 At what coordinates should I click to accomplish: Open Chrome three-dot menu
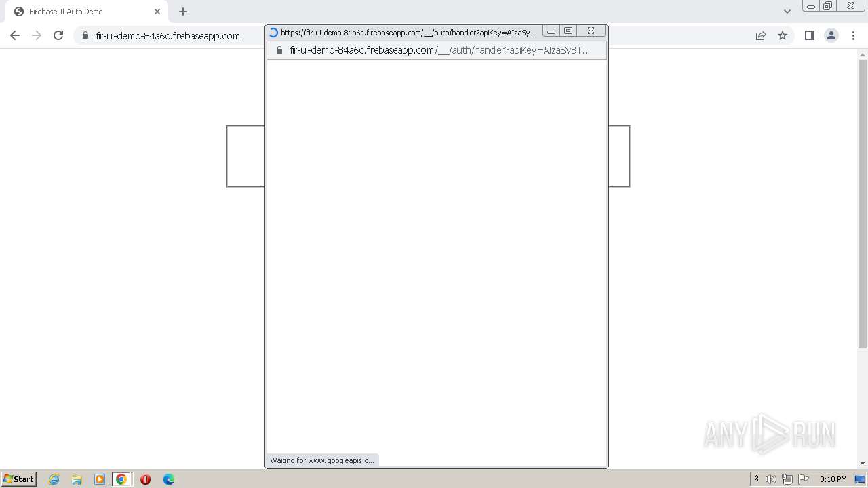[854, 35]
